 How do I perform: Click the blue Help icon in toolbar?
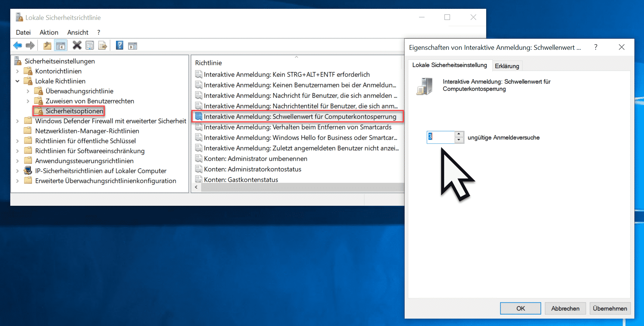(120, 45)
